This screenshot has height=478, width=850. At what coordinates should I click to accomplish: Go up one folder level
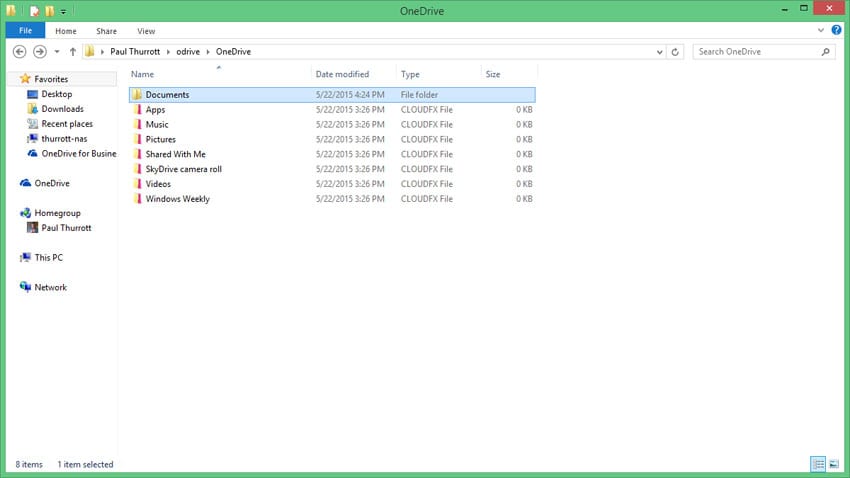73,51
